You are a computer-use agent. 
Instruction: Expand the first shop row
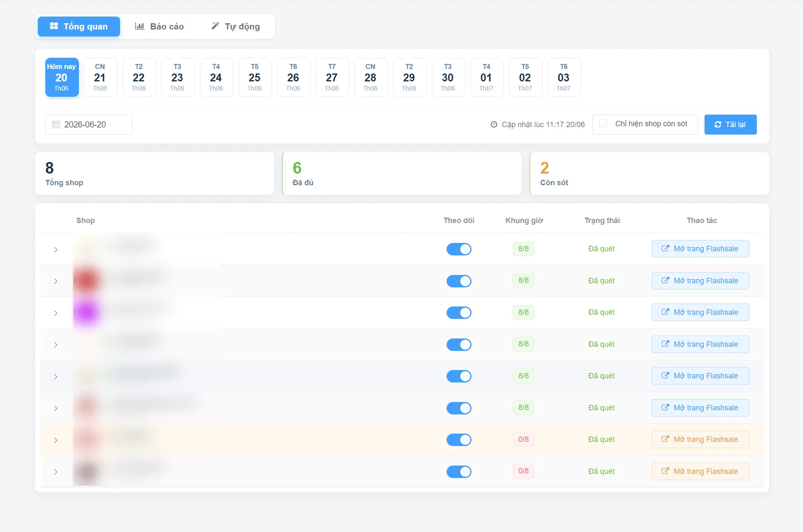pyautogui.click(x=56, y=250)
